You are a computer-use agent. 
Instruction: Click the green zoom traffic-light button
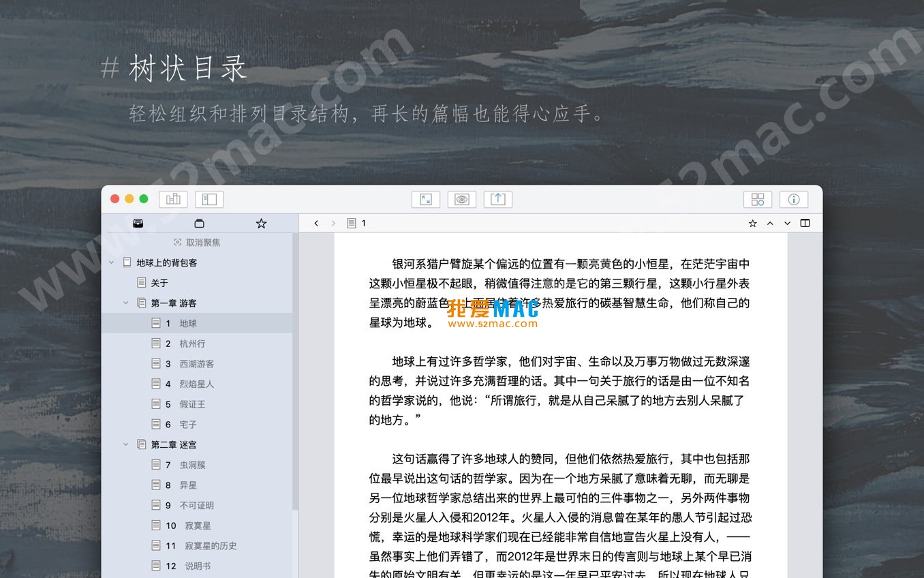[x=144, y=198]
